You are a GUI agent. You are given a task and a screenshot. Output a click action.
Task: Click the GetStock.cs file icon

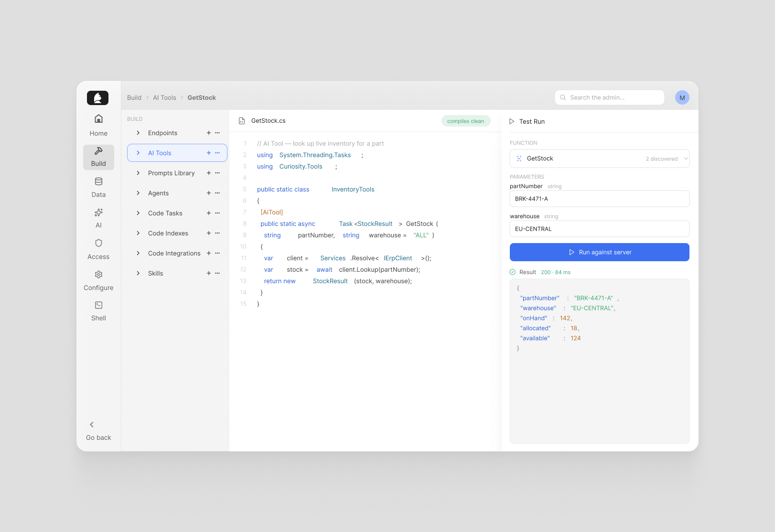pyautogui.click(x=242, y=121)
